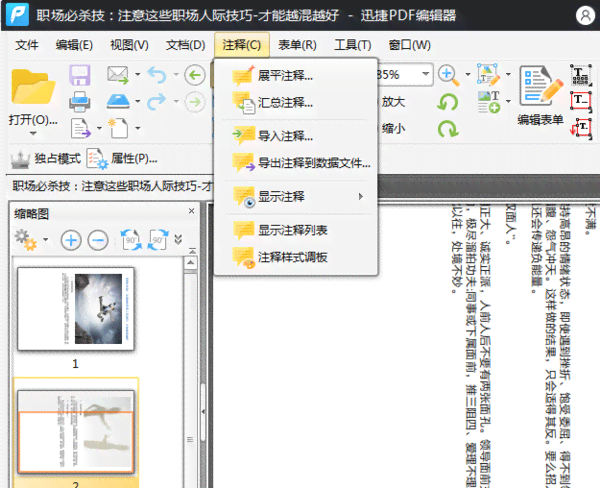Click the green back navigation arrow
Screen dimensions: 600x488
coord(195,75)
